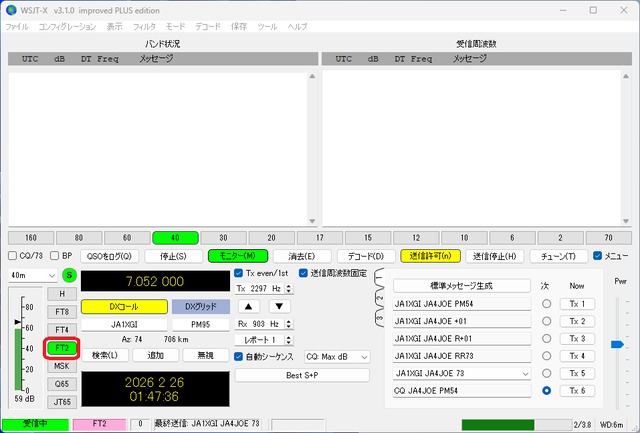Select next radio button for Tx 4

pyautogui.click(x=547, y=356)
